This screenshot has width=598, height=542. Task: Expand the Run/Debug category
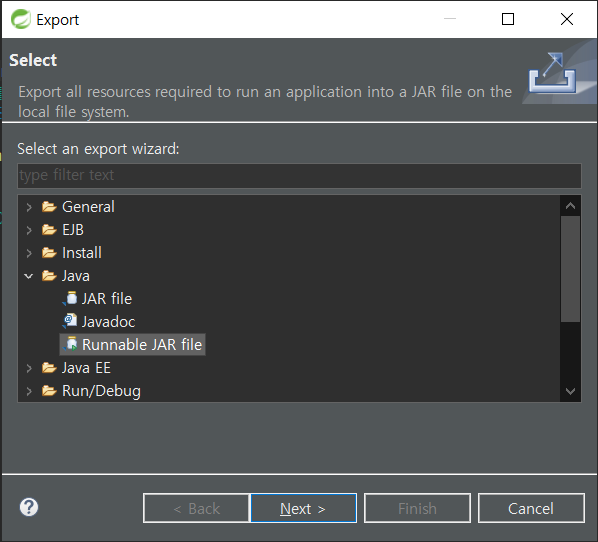coord(29,391)
